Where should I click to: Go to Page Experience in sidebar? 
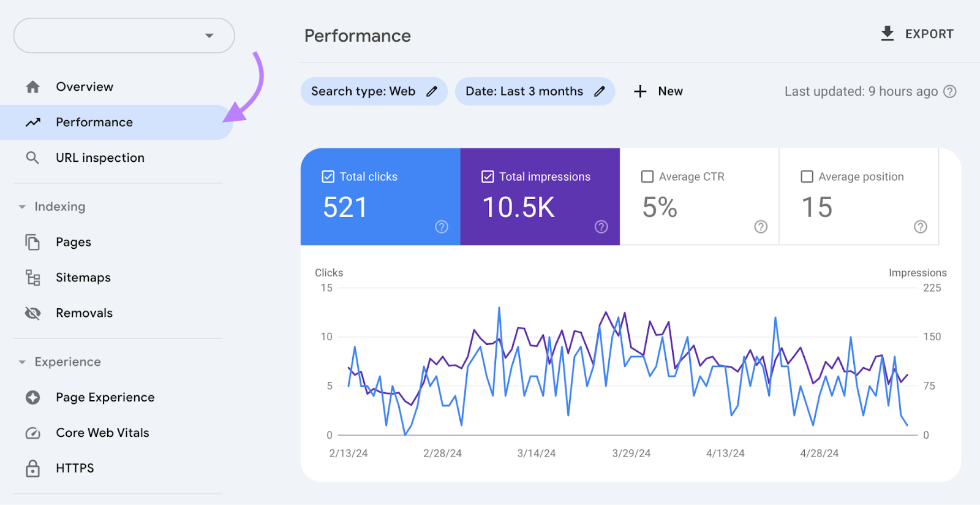[105, 398]
